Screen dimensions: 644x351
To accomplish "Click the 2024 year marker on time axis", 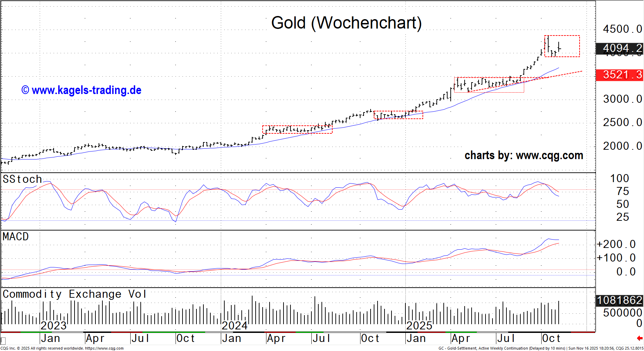I will (x=234, y=326).
